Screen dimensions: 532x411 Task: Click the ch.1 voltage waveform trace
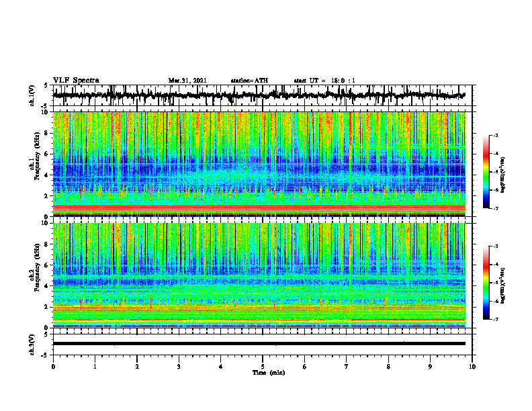259,95
